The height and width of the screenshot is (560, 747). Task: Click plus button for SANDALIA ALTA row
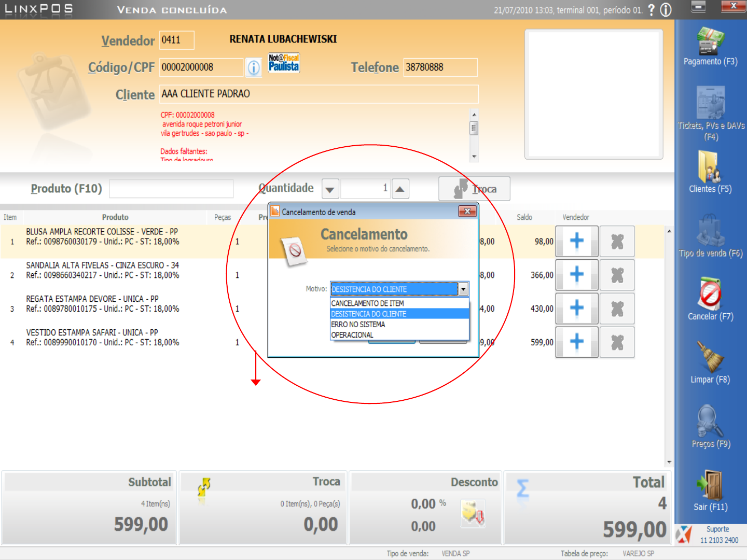pyautogui.click(x=577, y=275)
